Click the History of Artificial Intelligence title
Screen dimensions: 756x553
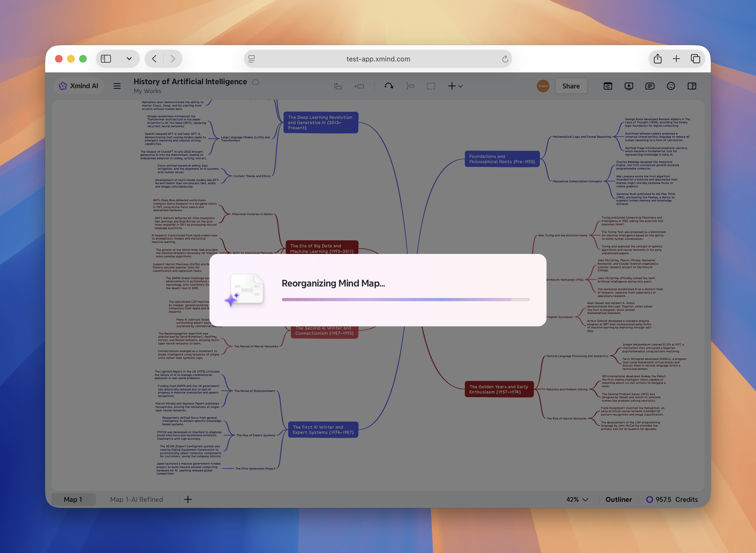pyautogui.click(x=190, y=82)
